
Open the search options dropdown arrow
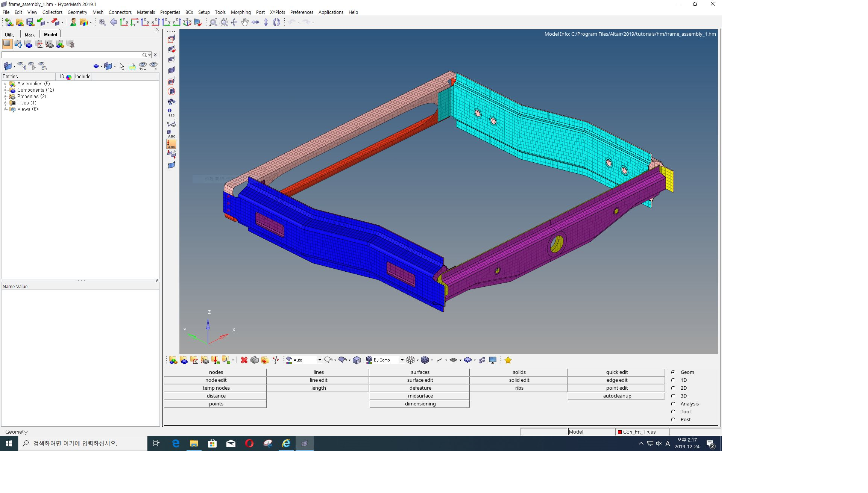150,55
